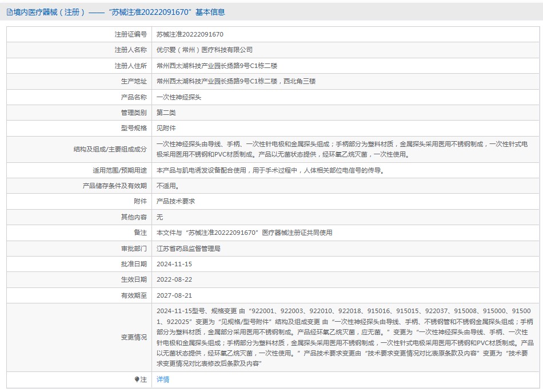Select product name 一次性神经探头
The height and width of the screenshot is (392, 543).
[179, 97]
